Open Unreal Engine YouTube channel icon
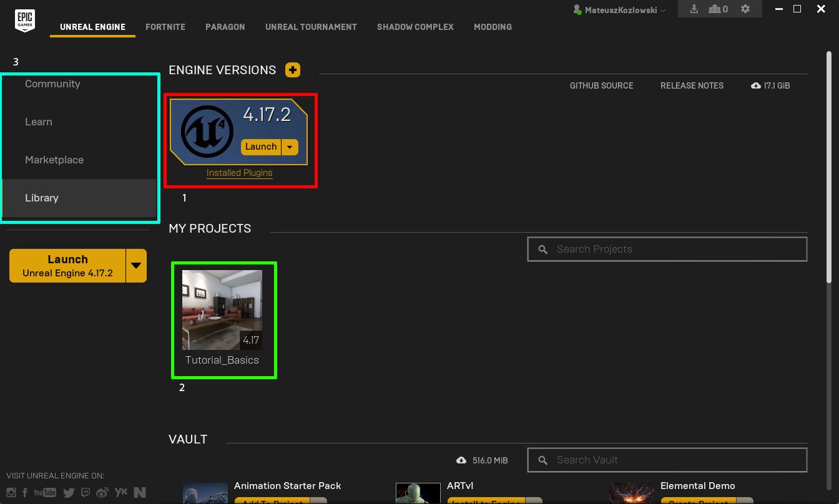839x504 pixels. pyautogui.click(x=45, y=492)
